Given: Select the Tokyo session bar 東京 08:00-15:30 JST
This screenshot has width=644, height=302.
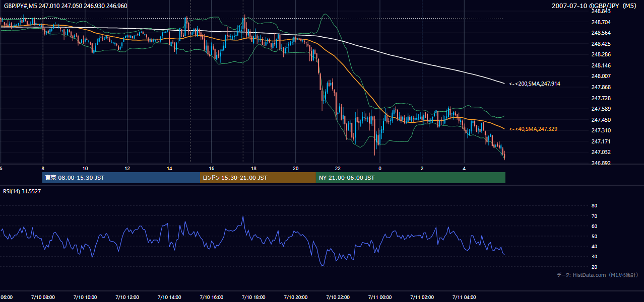Looking at the screenshot, I should click(x=121, y=178).
